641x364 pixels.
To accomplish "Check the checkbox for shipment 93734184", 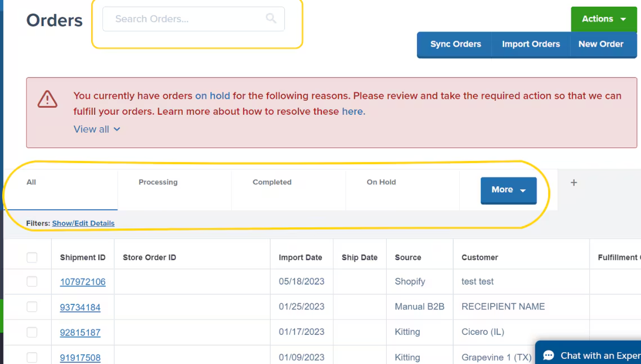I will [32, 307].
